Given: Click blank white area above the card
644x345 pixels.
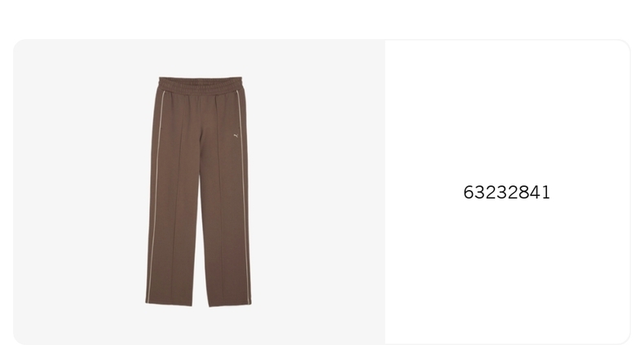Looking at the screenshot, I should [x=322, y=19].
